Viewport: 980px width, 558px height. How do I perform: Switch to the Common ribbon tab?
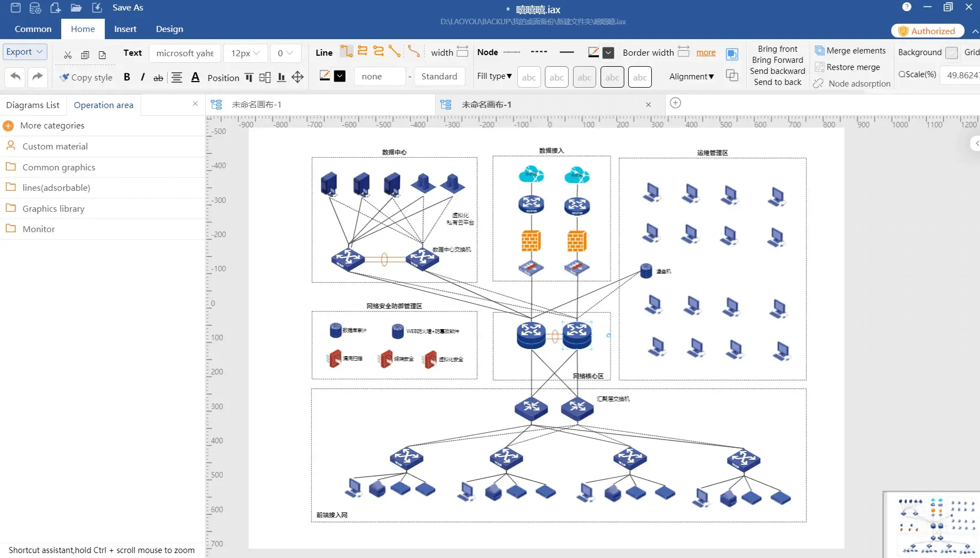coord(33,29)
